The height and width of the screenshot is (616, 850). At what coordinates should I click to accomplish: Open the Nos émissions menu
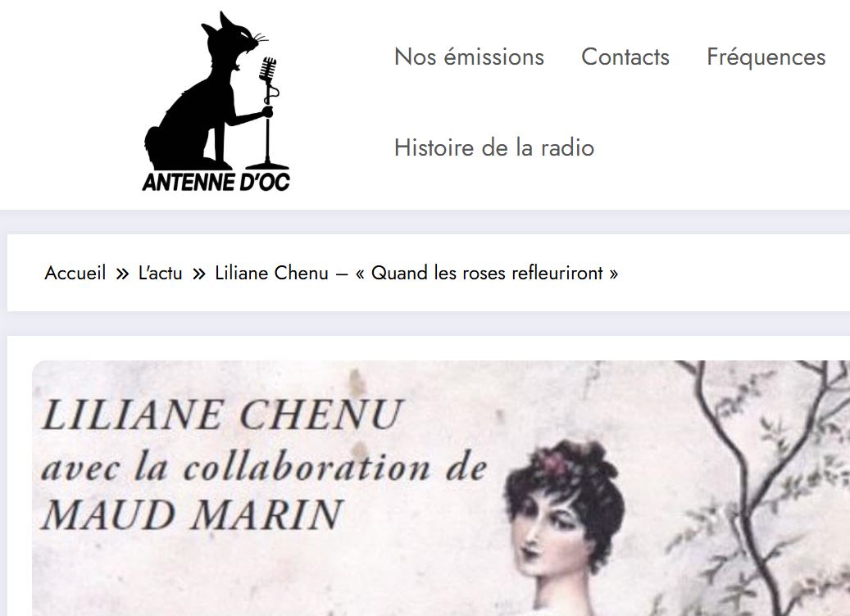[x=469, y=57]
